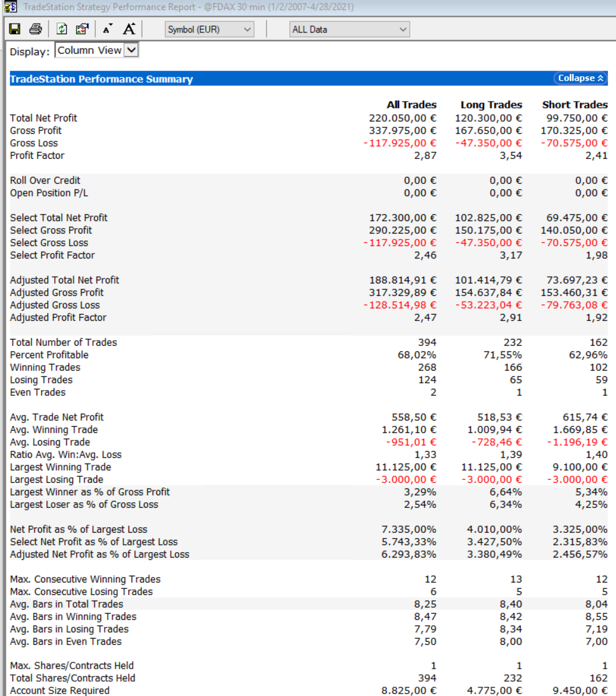
Task: Select the Short Trades column header
Action: [x=574, y=105]
